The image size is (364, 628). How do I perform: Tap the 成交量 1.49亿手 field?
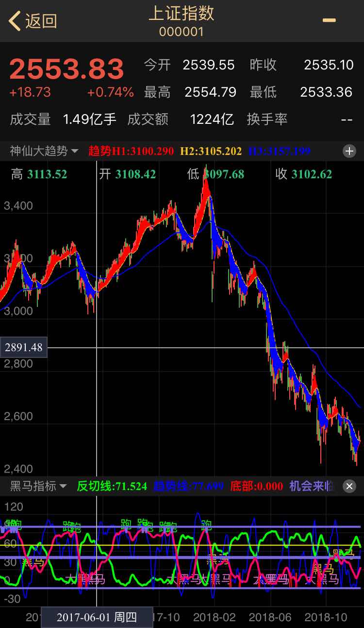tap(63, 119)
